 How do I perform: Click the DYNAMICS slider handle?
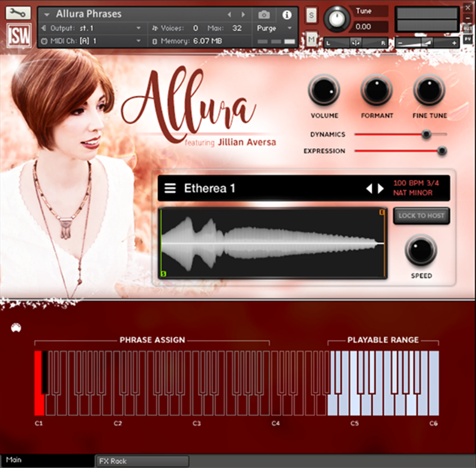426,134
